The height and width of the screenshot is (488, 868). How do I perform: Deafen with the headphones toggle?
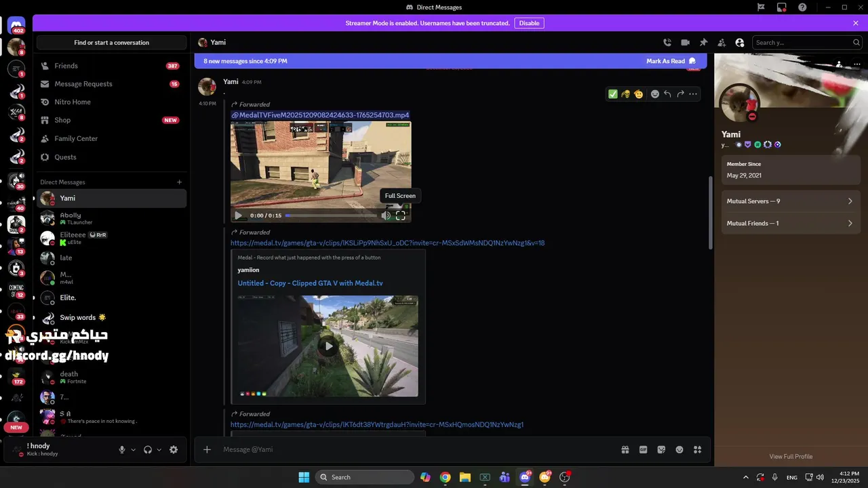(148, 449)
